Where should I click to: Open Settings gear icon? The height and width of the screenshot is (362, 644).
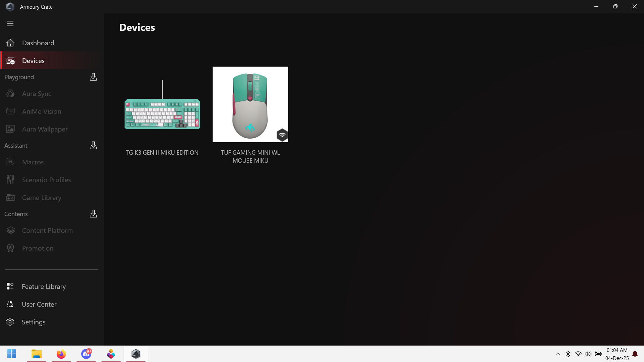pyautogui.click(x=10, y=322)
